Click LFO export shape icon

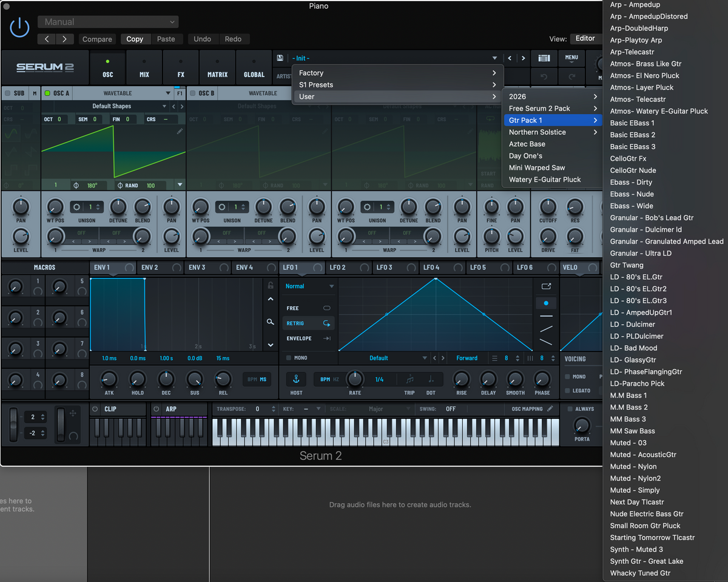click(x=546, y=286)
